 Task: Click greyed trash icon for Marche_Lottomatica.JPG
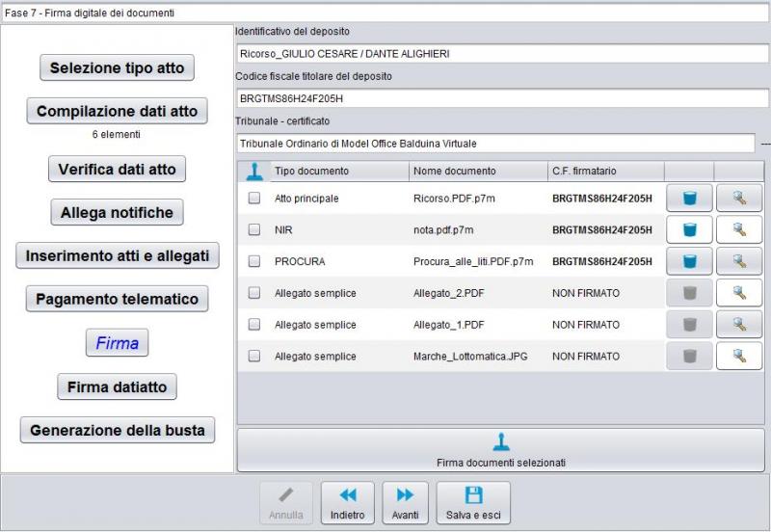click(689, 356)
